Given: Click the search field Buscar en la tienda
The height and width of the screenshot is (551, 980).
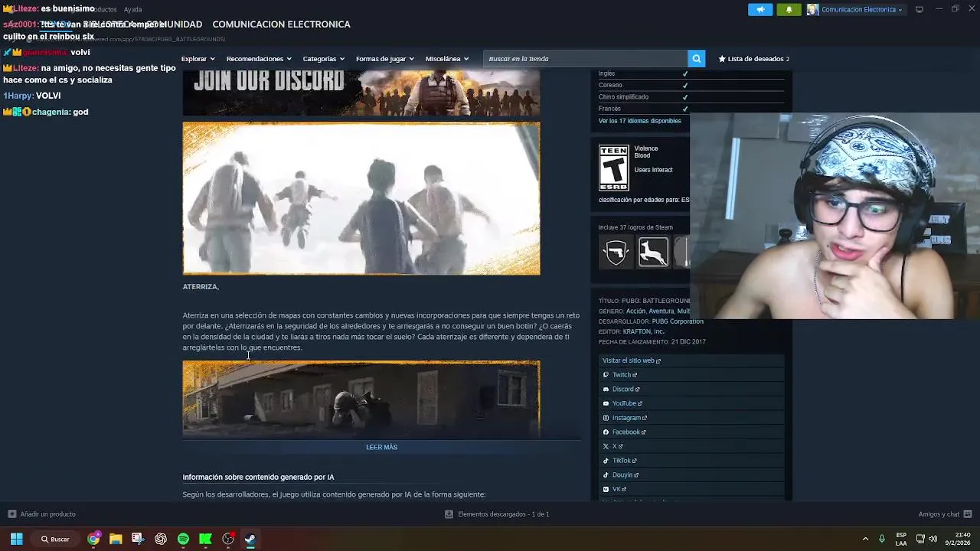Looking at the screenshot, I should pyautogui.click(x=586, y=58).
